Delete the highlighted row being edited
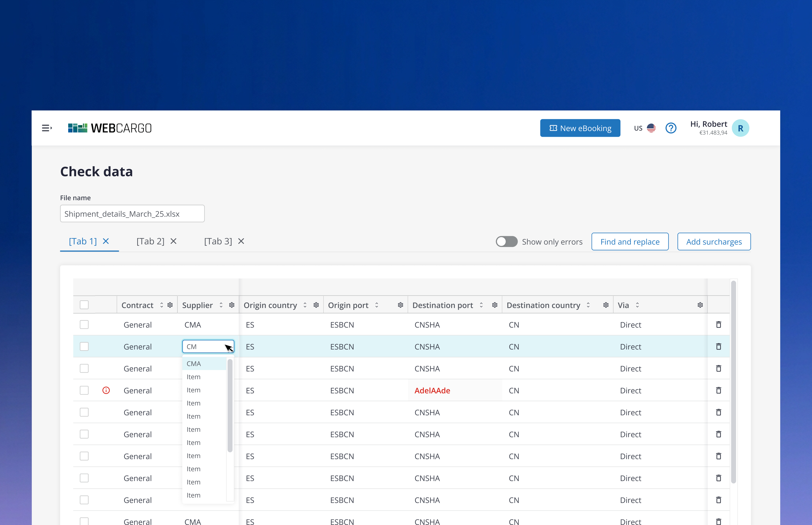 tap(719, 346)
